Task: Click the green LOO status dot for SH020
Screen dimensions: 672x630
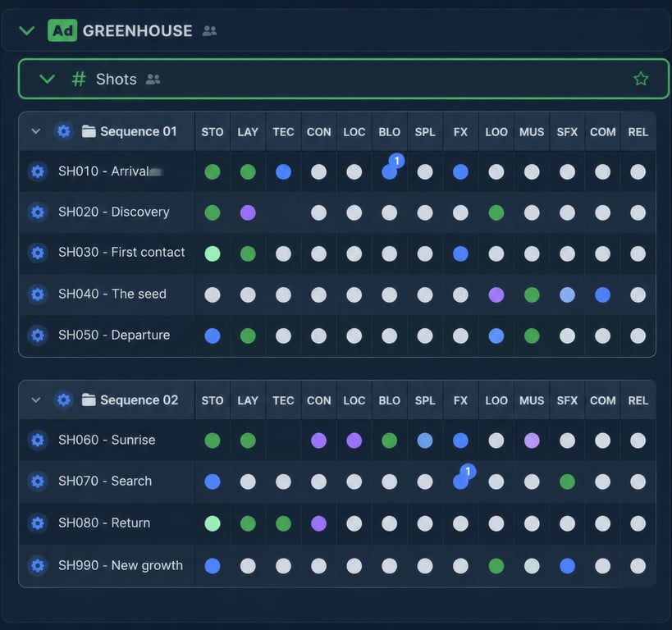Action: click(496, 212)
